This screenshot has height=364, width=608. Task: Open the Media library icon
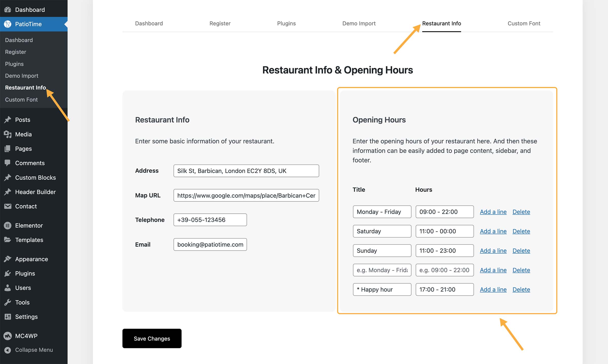tap(8, 134)
